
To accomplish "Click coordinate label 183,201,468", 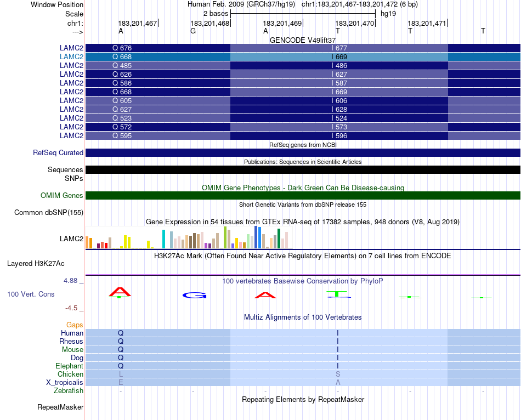I will pyautogui.click(x=209, y=23).
